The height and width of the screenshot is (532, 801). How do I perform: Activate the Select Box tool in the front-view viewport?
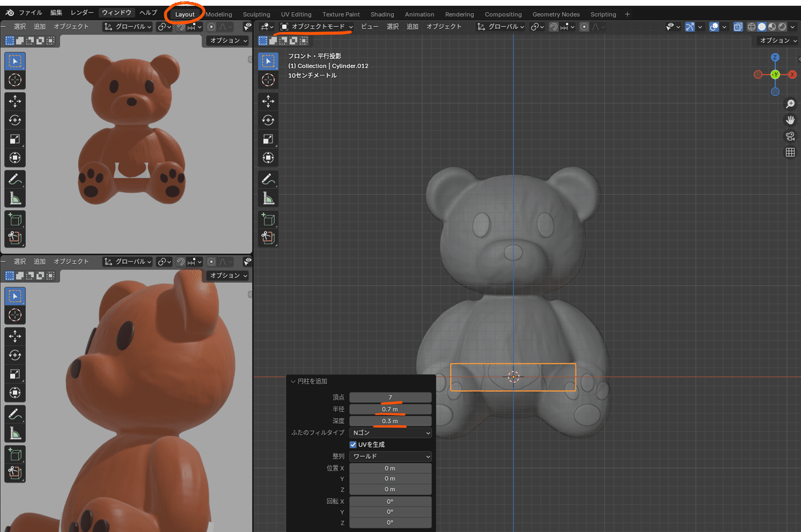tap(268, 61)
